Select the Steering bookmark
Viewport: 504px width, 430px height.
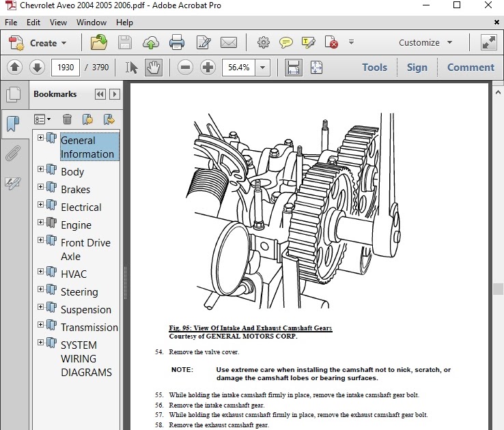tap(79, 292)
